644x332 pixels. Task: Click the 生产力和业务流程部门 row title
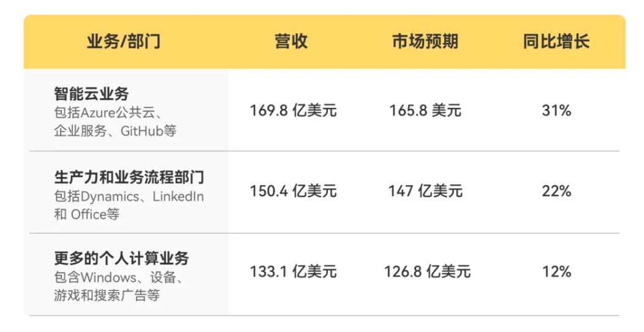129,178
